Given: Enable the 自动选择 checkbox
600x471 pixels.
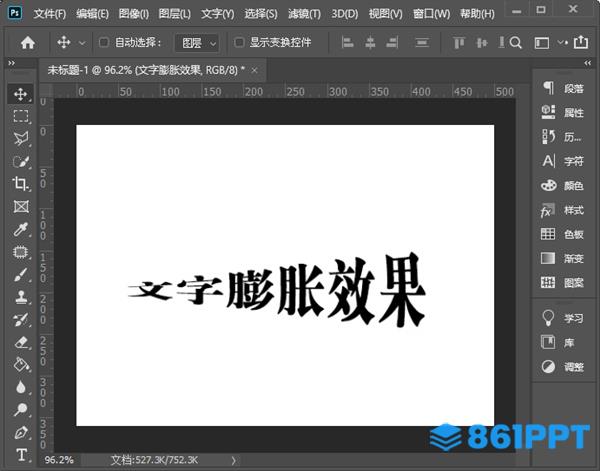Looking at the screenshot, I should (104, 42).
